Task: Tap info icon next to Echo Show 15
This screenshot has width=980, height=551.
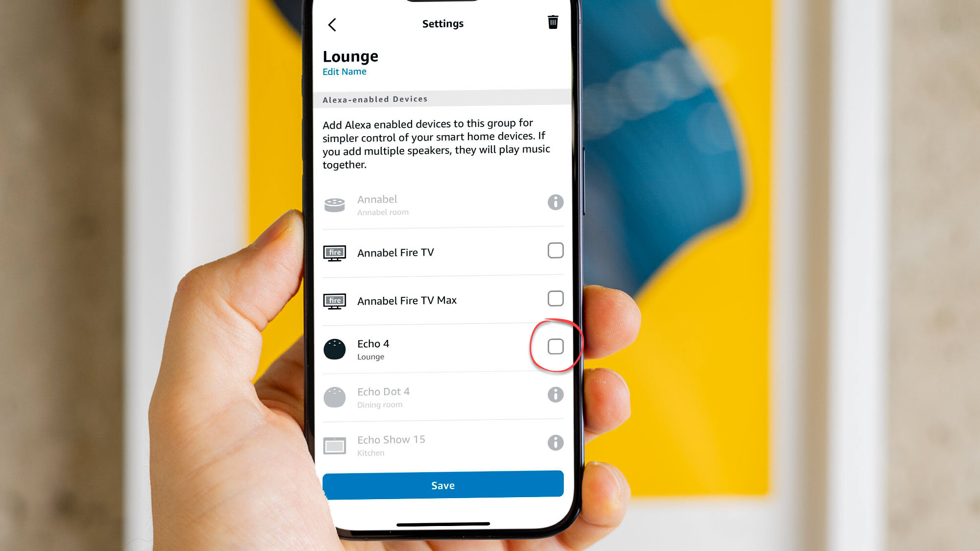Action: click(x=555, y=443)
